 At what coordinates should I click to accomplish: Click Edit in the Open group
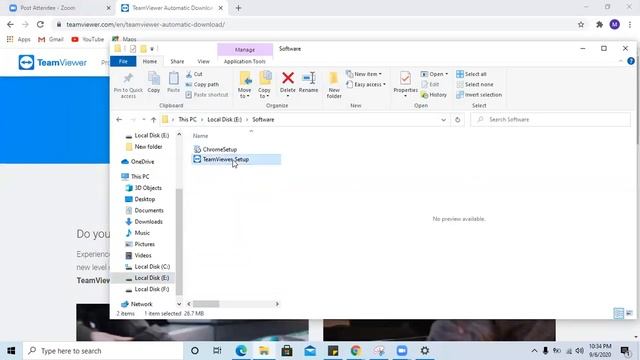430,84
